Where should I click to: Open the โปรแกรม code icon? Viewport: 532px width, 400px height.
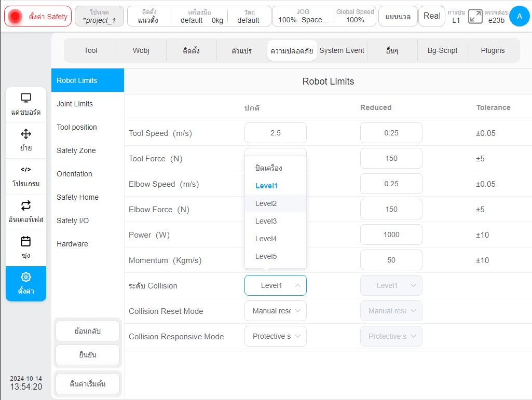[26, 169]
